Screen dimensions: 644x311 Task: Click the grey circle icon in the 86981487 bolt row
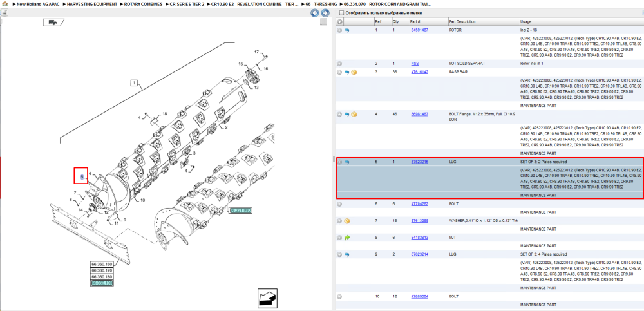339,114
